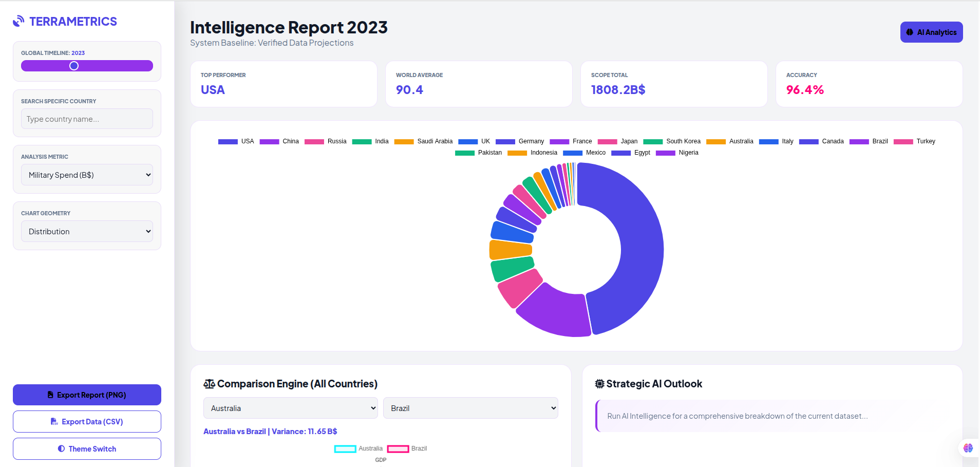Toggle USA visibility in the chart legend

point(236,141)
